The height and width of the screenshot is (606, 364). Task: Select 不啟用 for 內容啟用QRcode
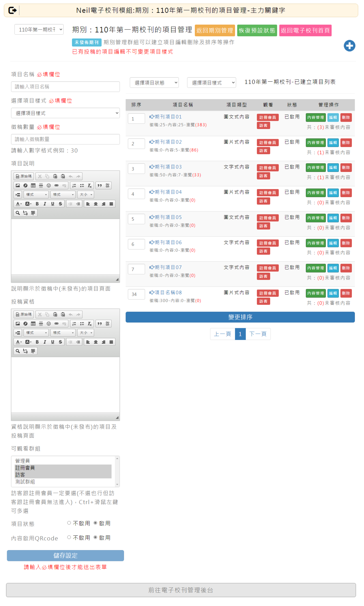click(x=69, y=537)
